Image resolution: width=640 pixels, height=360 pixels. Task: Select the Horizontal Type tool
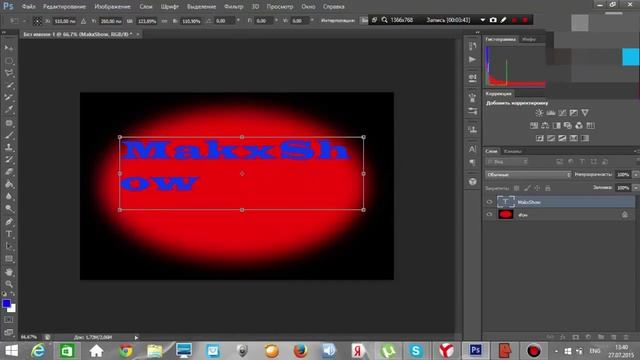pyautogui.click(x=9, y=234)
